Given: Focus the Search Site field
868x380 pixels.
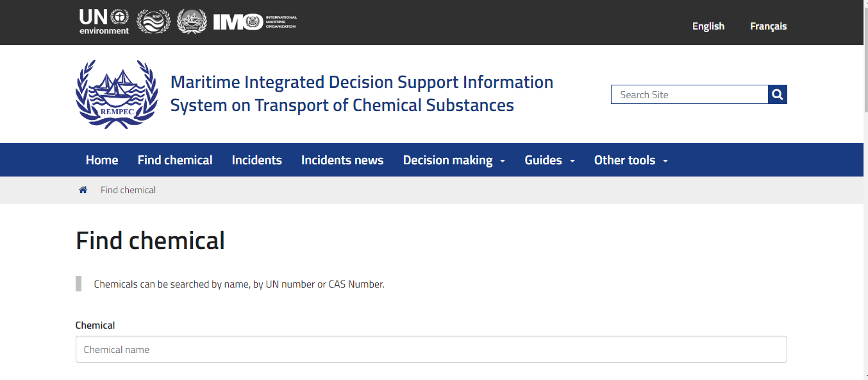Looking at the screenshot, I should pyautogui.click(x=689, y=94).
